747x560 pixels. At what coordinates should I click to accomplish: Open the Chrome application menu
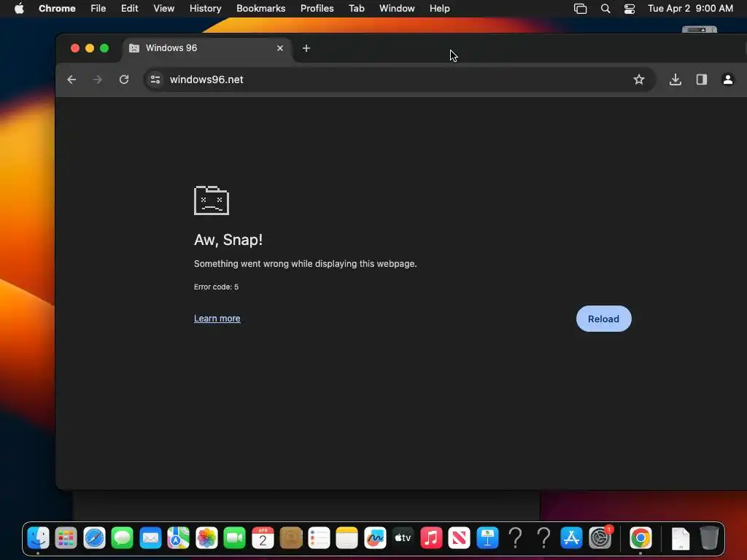pyautogui.click(x=57, y=9)
